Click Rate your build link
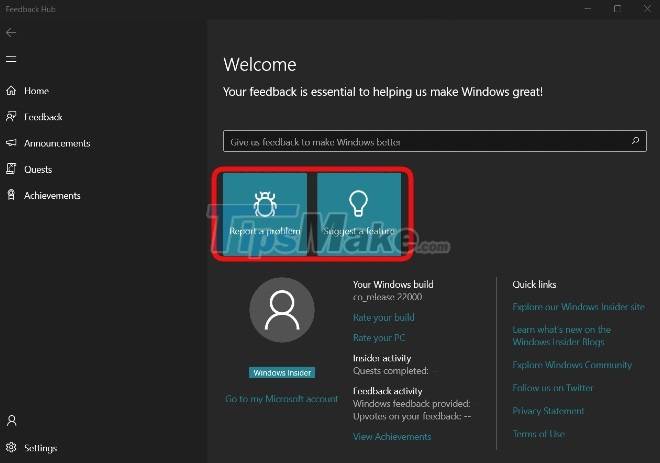Viewport: 660px width, 463px height. pos(383,317)
